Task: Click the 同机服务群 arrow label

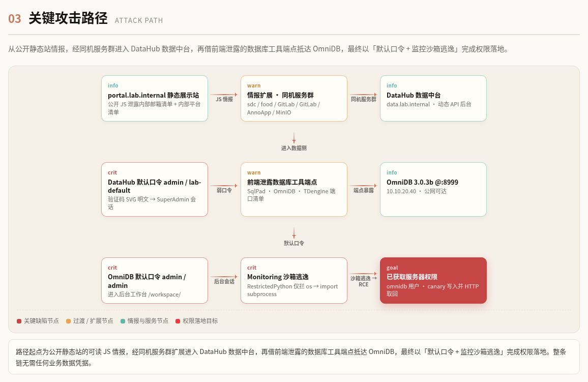Action: pyautogui.click(x=364, y=99)
